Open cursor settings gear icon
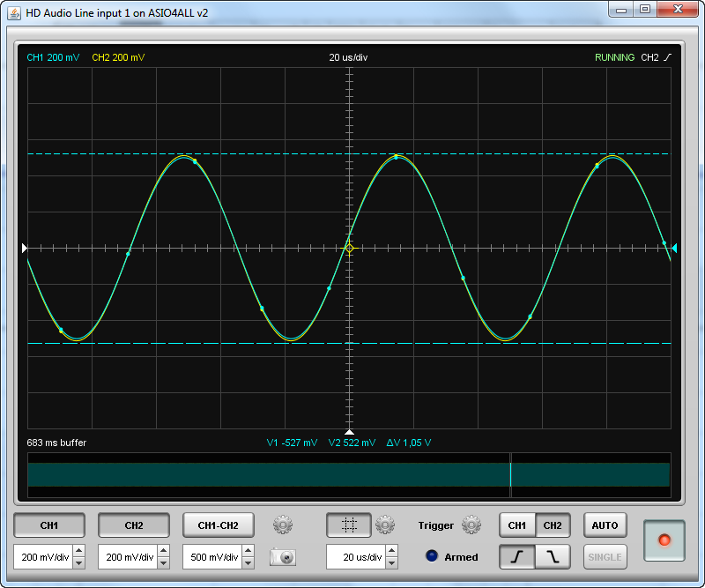Screen dimensions: 705x588 385,525
